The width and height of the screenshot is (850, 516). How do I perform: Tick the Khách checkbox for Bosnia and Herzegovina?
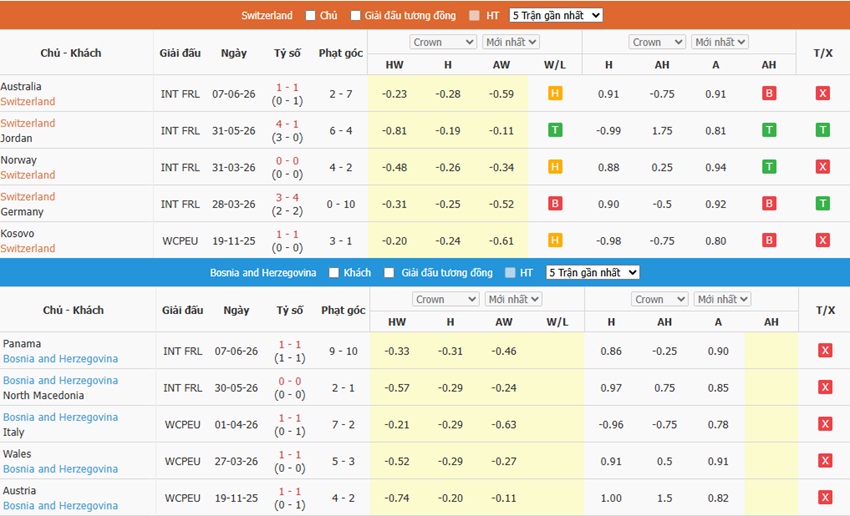334,273
